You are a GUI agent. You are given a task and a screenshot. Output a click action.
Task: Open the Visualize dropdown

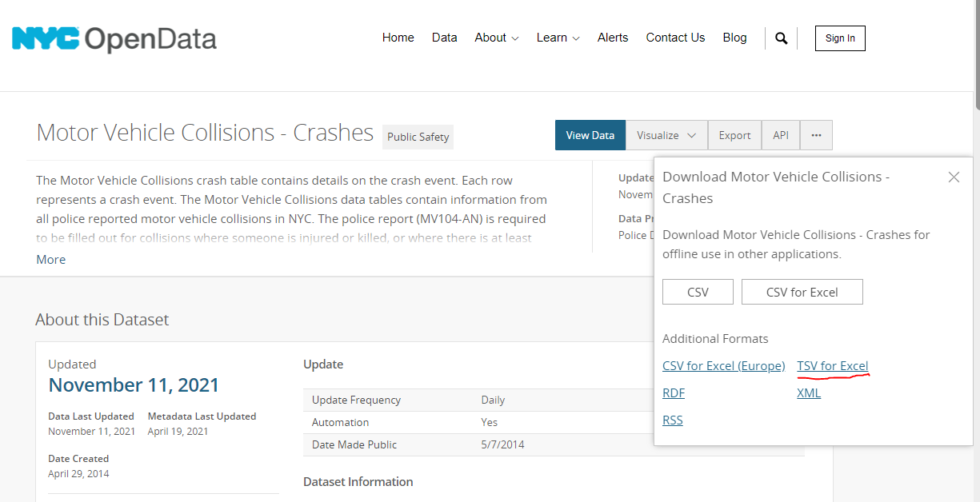(x=666, y=135)
